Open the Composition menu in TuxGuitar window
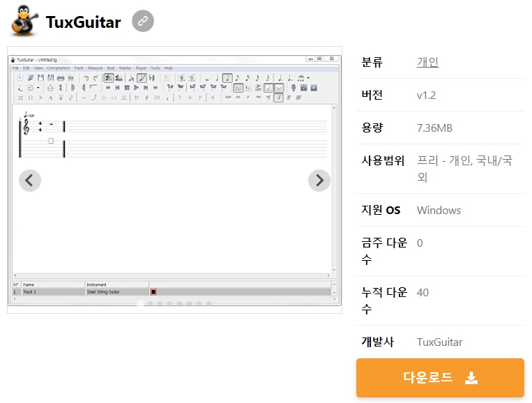This screenshot has height=403, width=532. [58, 68]
